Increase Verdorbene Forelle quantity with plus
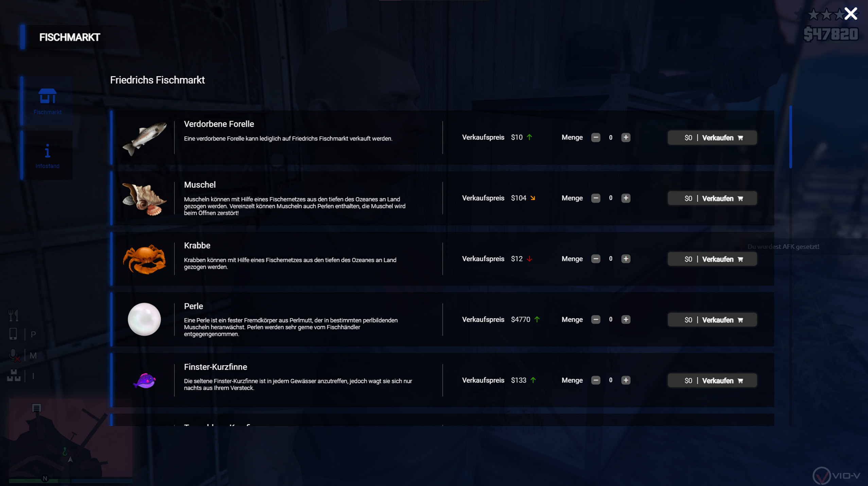 [625, 137]
